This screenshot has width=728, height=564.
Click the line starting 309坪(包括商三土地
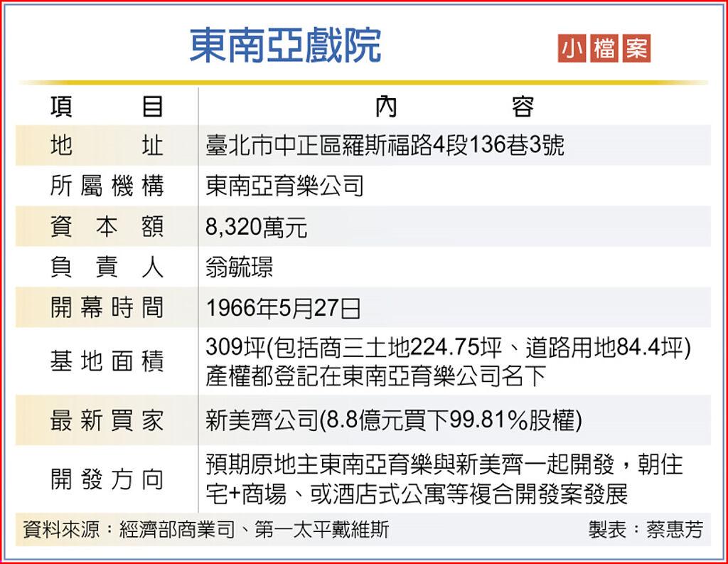point(449,347)
